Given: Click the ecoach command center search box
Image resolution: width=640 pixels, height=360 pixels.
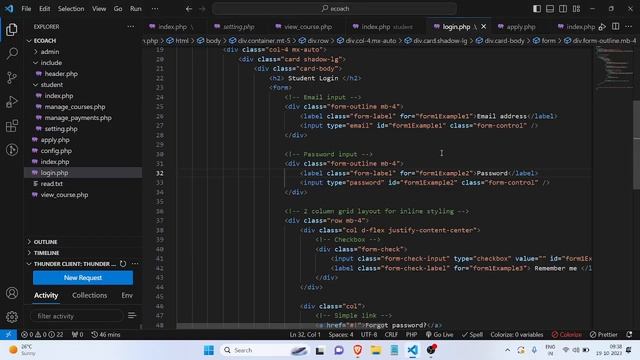Looking at the screenshot, I should pyautogui.click(x=334, y=9).
